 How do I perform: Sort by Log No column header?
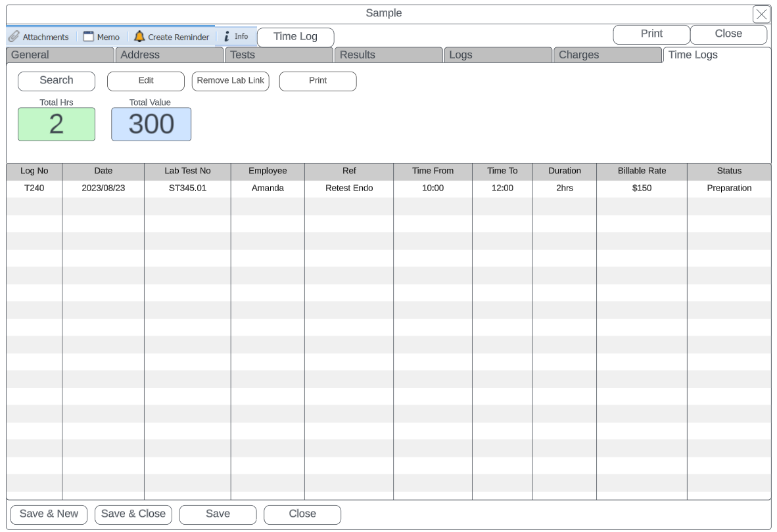pos(34,171)
